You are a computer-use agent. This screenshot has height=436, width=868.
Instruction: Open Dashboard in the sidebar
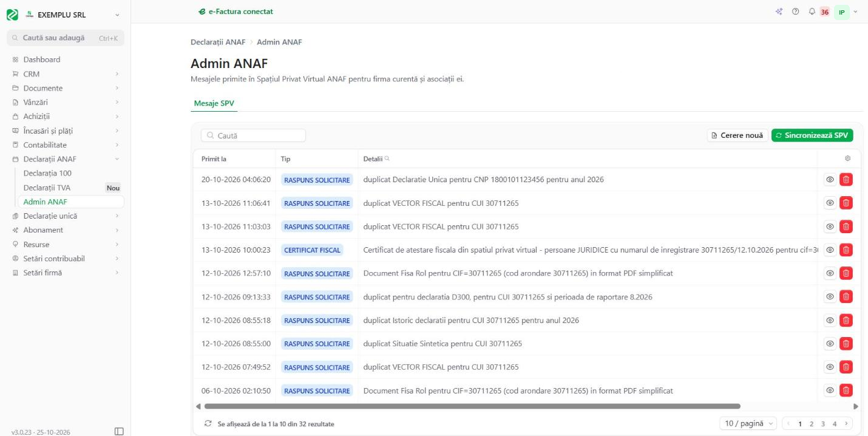65,60
